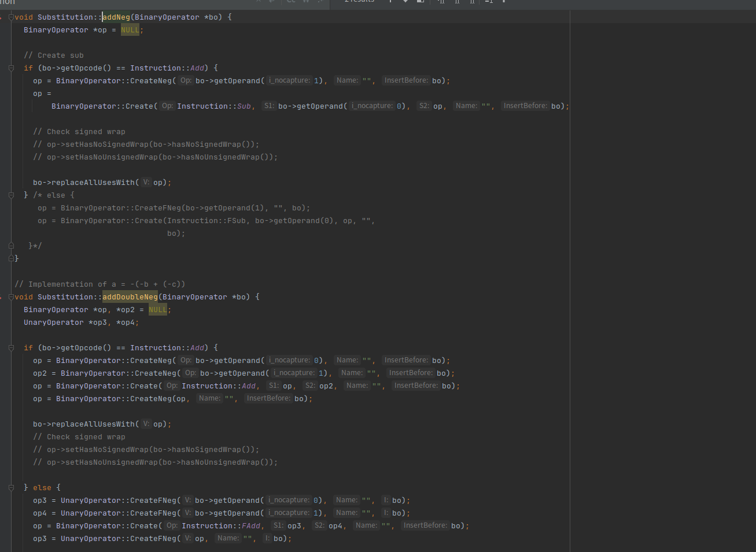Image resolution: width=756 pixels, height=552 pixels.
Task: Click Instruction::Sub in the Create call
Action: point(214,106)
